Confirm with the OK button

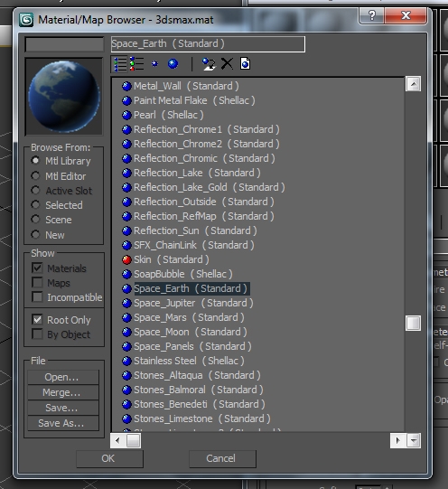coord(109,459)
